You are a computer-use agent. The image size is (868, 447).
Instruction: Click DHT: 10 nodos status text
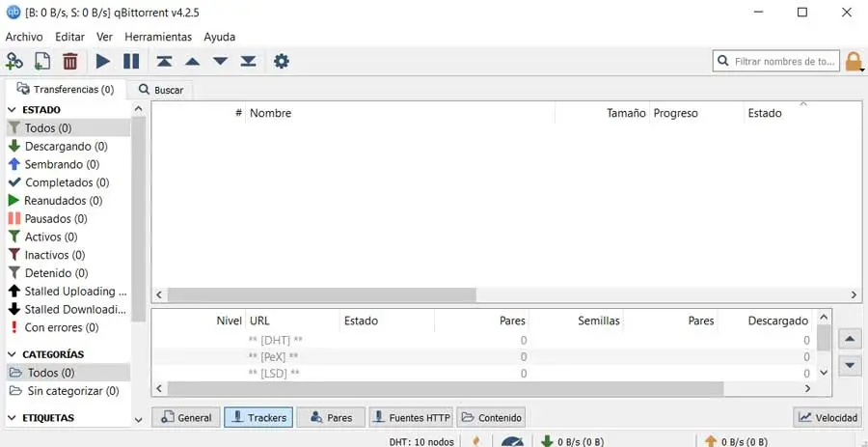pos(421,441)
